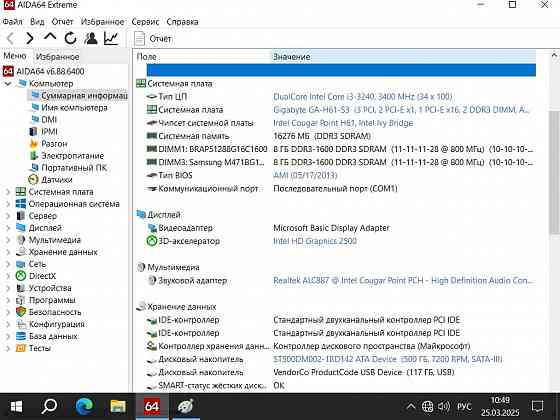Click the AIDA64 v6.88.6400 root node
Viewport: 560px width, 420px height.
coord(50,71)
